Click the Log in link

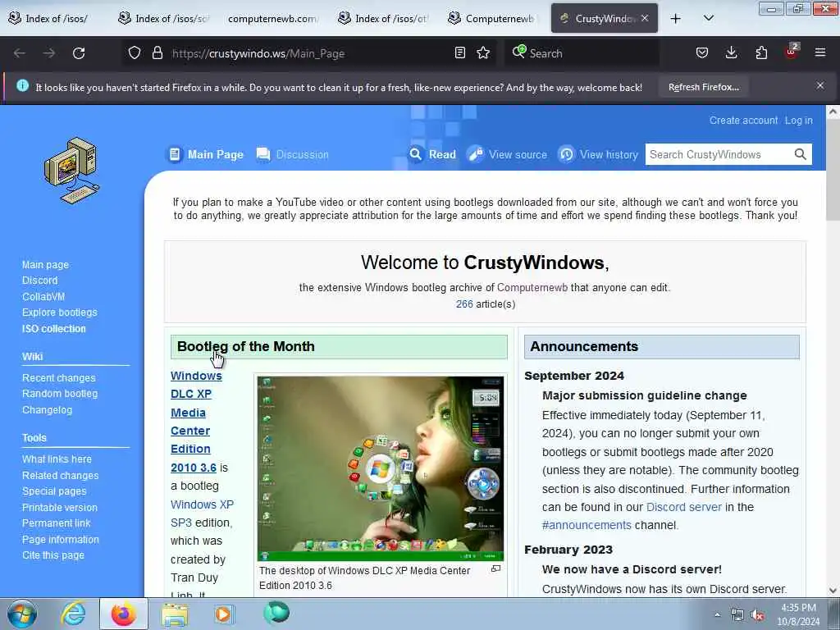click(x=799, y=121)
